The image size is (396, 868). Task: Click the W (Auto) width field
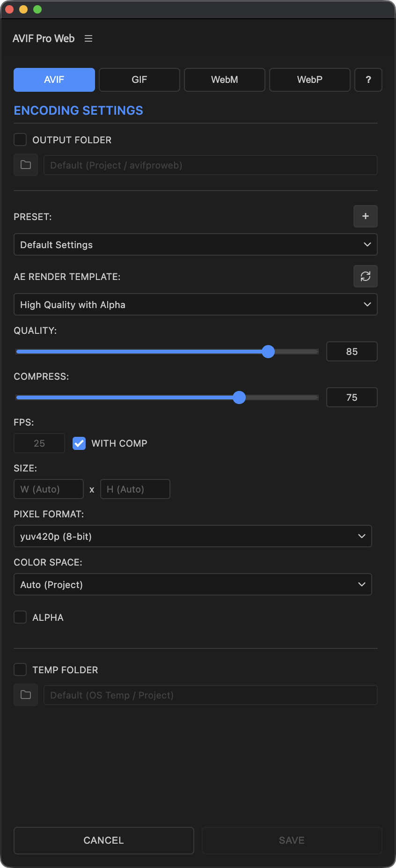[x=49, y=489]
